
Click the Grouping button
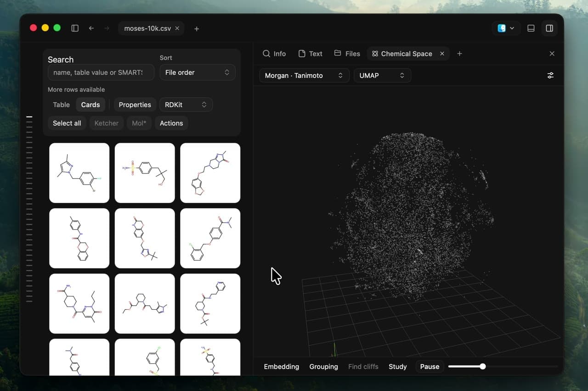coord(324,367)
